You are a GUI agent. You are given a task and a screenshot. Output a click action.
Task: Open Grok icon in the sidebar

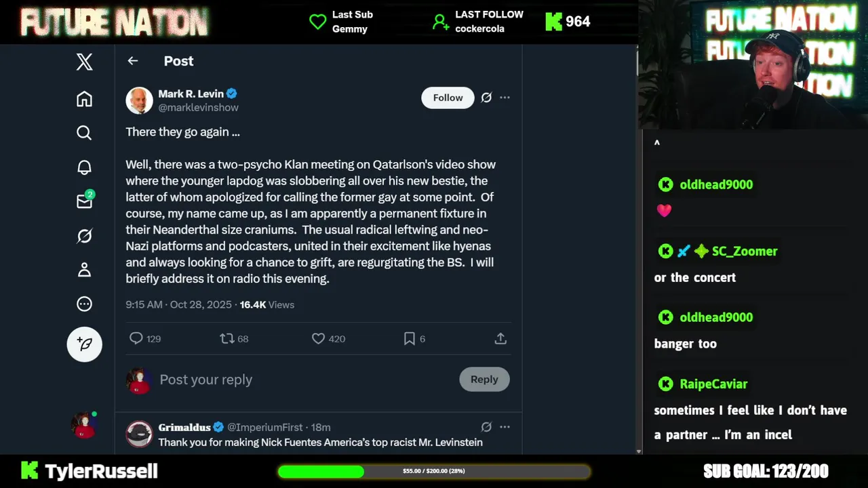pos(84,236)
